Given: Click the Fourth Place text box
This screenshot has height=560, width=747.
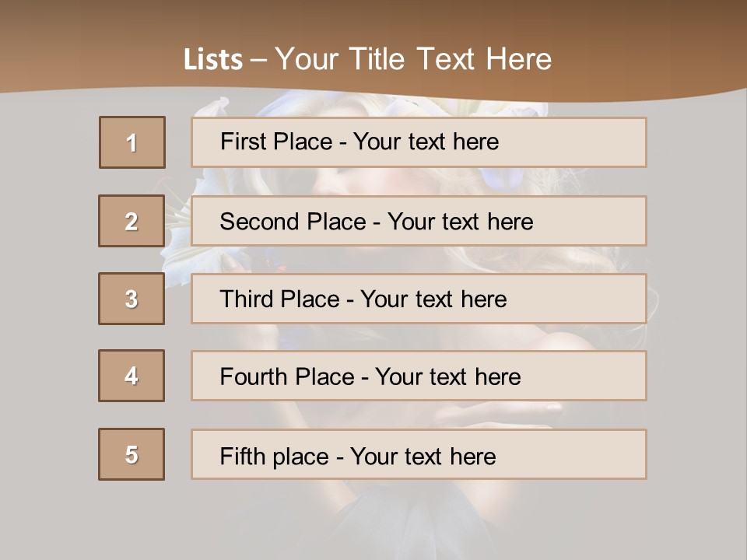Looking at the screenshot, I should click(x=419, y=376).
